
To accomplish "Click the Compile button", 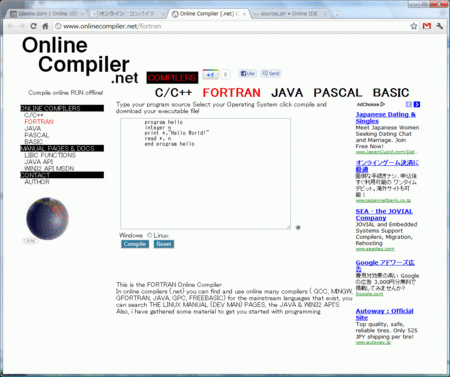I will coord(135,244).
